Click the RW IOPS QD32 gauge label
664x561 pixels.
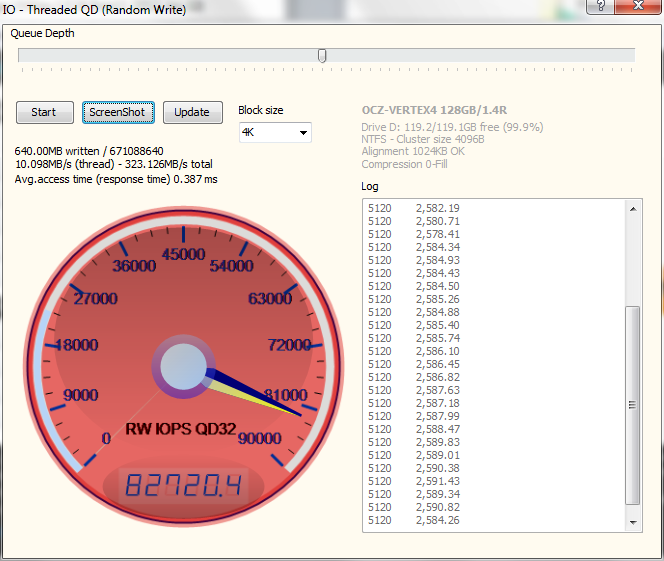coord(181,429)
